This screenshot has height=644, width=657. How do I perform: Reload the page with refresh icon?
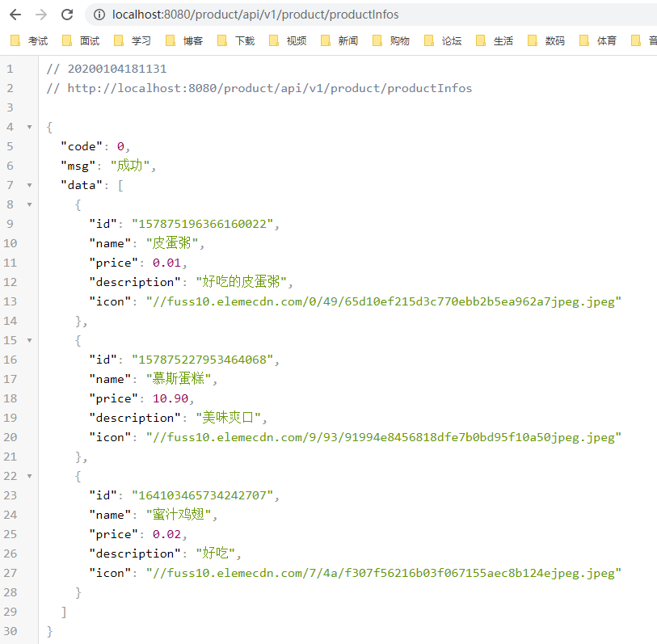tap(67, 15)
